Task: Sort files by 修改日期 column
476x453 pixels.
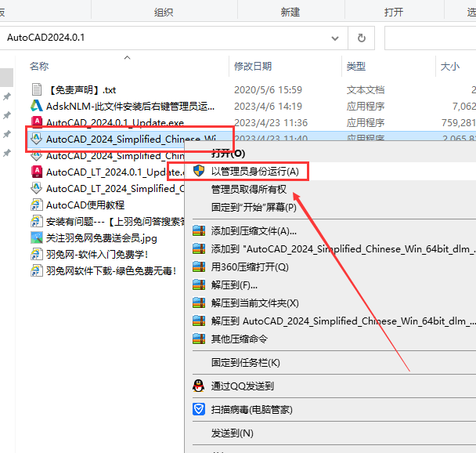Action: (253, 67)
